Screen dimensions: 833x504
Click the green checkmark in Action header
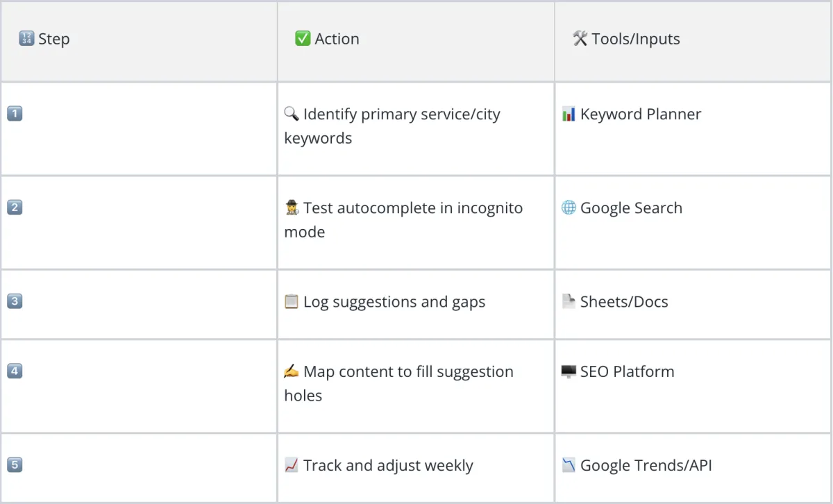[303, 39]
